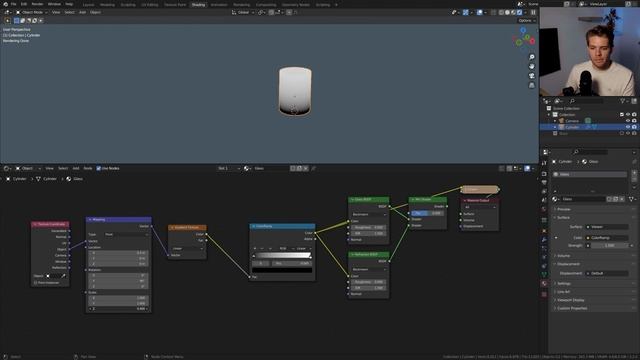The height and width of the screenshot is (360, 640).
Task: Expand the Viewport Display panel
Action: click(570, 300)
